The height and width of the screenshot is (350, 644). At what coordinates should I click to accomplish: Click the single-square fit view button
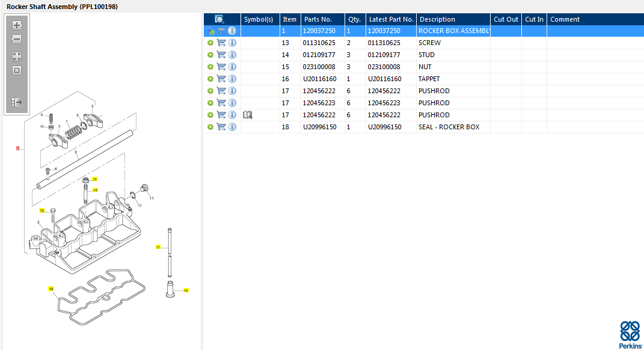click(x=17, y=70)
